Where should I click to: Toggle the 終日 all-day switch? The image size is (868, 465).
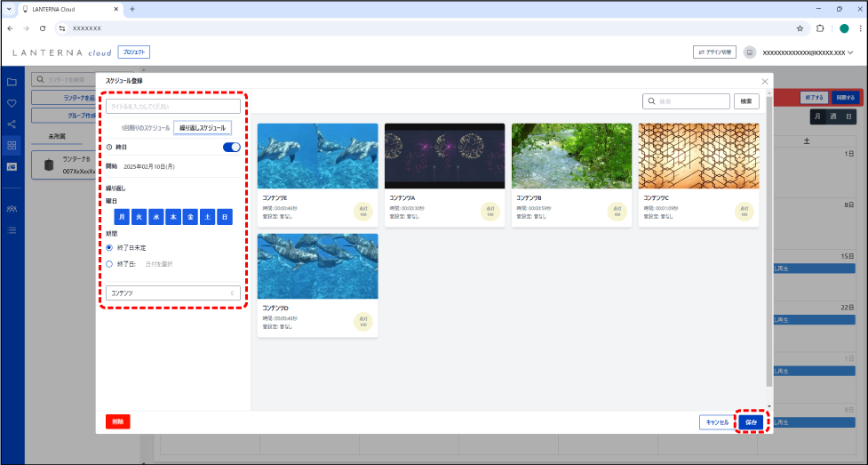point(231,147)
